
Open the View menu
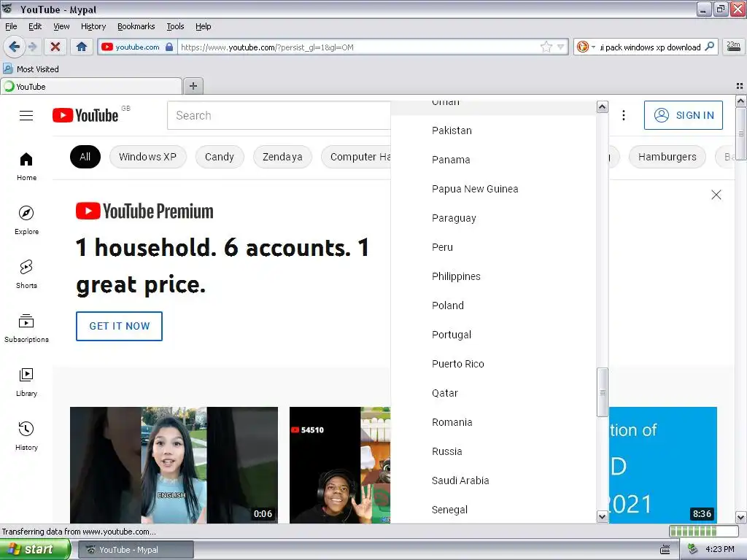click(61, 26)
